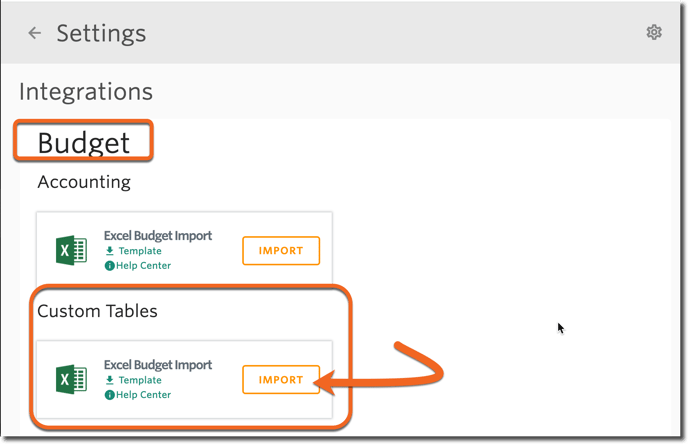
Task: Click the Excel icon under Accounting
Action: click(x=71, y=250)
